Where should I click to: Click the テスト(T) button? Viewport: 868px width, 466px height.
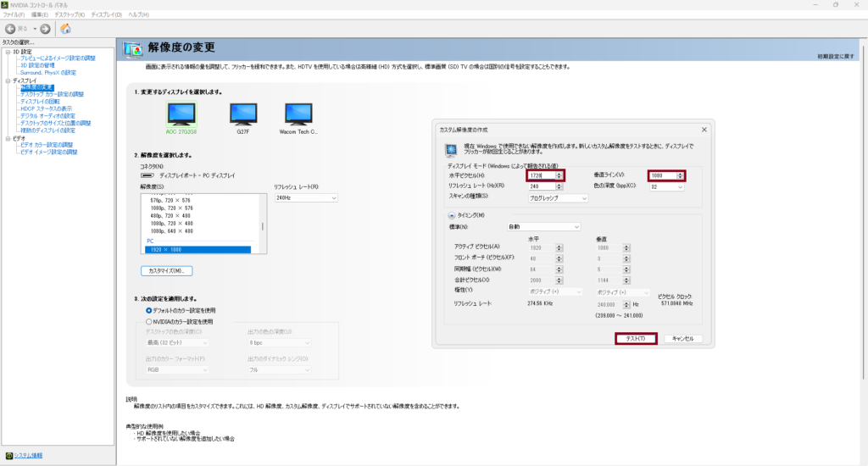[x=635, y=338]
